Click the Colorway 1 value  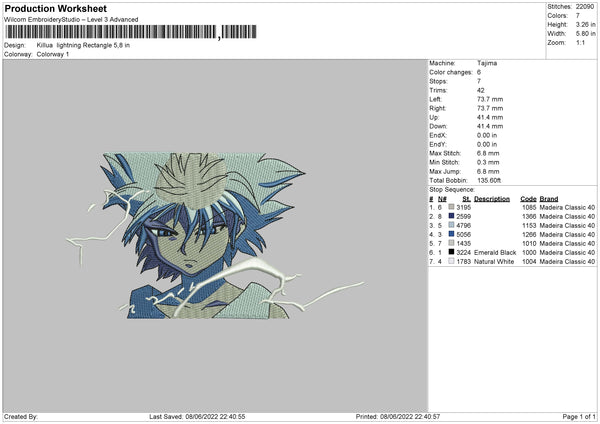pyautogui.click(x=53, y=54)
